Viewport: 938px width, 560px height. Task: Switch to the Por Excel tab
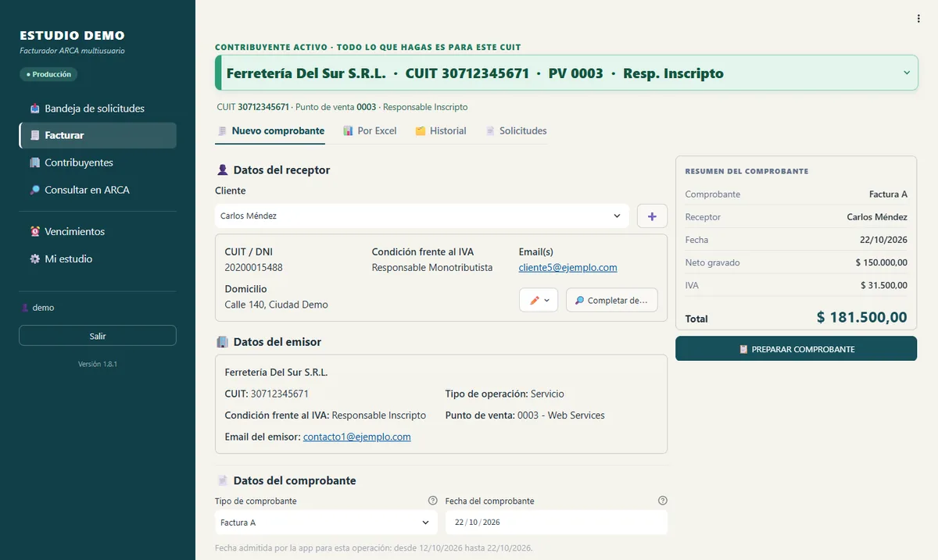point(370,131)
